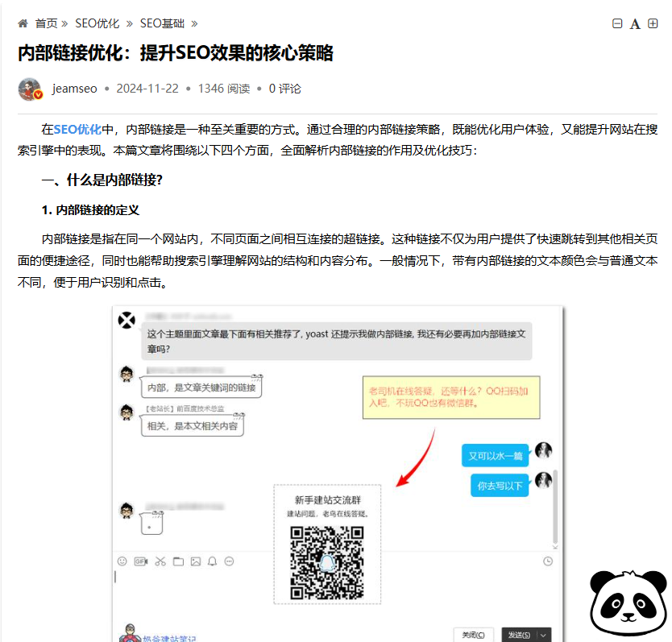Click the verified badge on author avatar
672x642 pixels.
[38, 95]
